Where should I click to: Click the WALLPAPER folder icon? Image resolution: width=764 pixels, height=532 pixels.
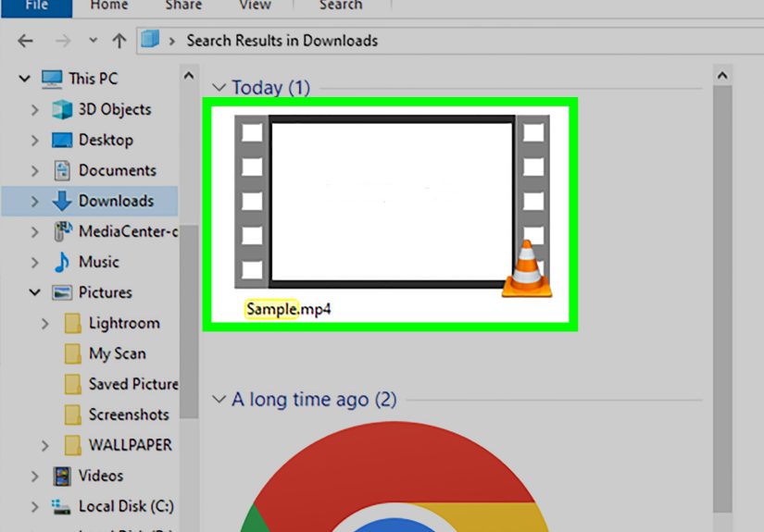(72, 445)
